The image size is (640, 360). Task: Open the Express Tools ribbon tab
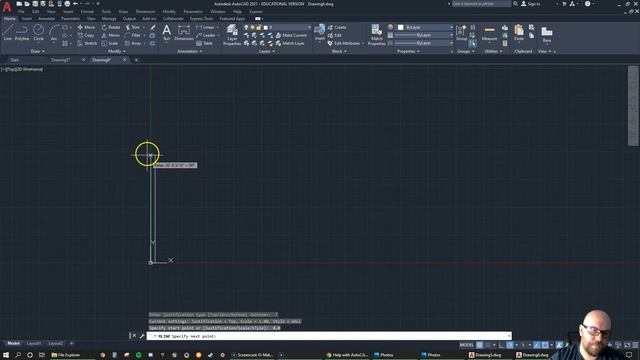[201, 18]
